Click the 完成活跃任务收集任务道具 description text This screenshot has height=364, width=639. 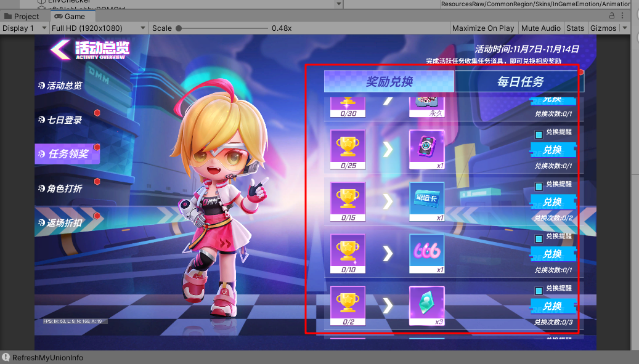click(x=494, y=61)
